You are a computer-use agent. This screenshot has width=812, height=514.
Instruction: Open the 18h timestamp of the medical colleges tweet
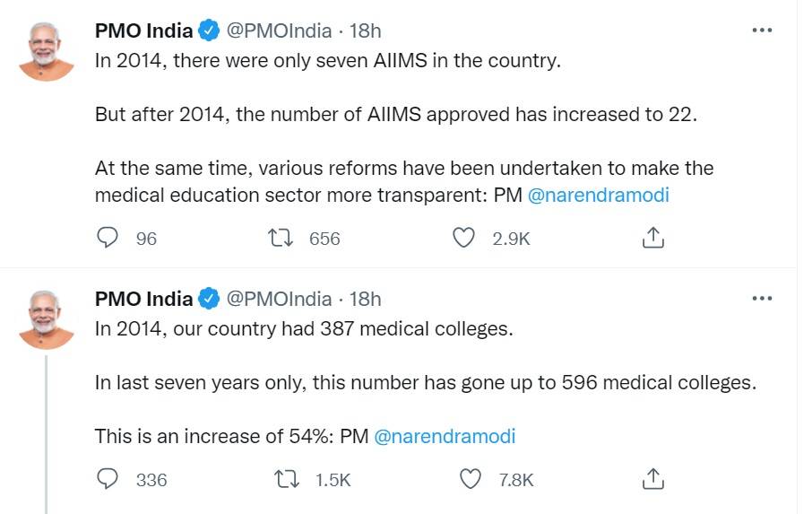(365, 300)
